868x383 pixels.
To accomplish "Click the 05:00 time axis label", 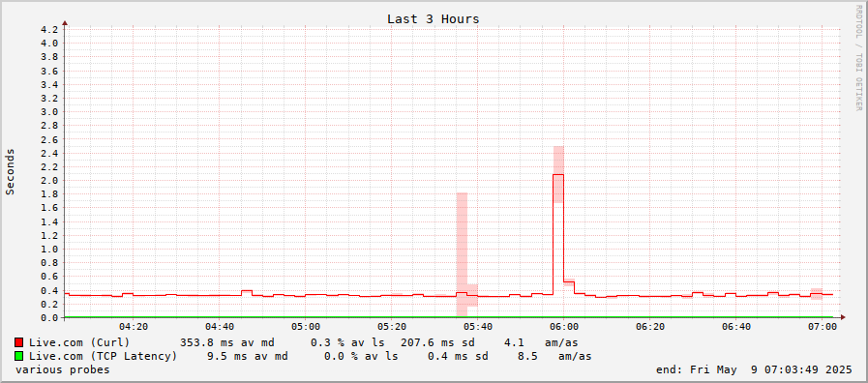I will click(306, 327).
